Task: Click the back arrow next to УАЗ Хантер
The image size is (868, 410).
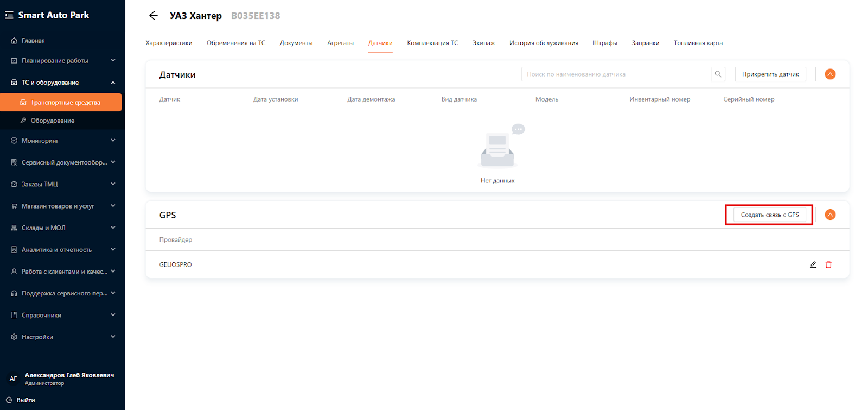Action: (x=154, y=16)
